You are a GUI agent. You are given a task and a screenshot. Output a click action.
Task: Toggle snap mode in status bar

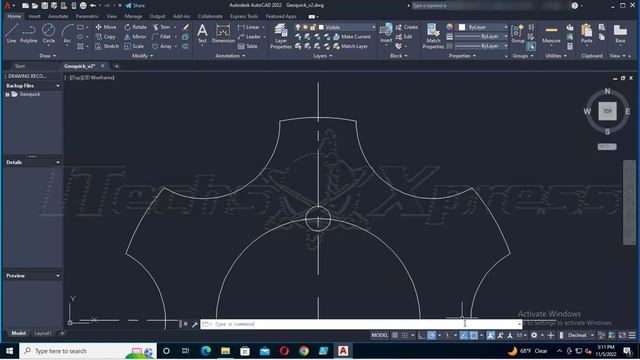[x=404, y=335]
